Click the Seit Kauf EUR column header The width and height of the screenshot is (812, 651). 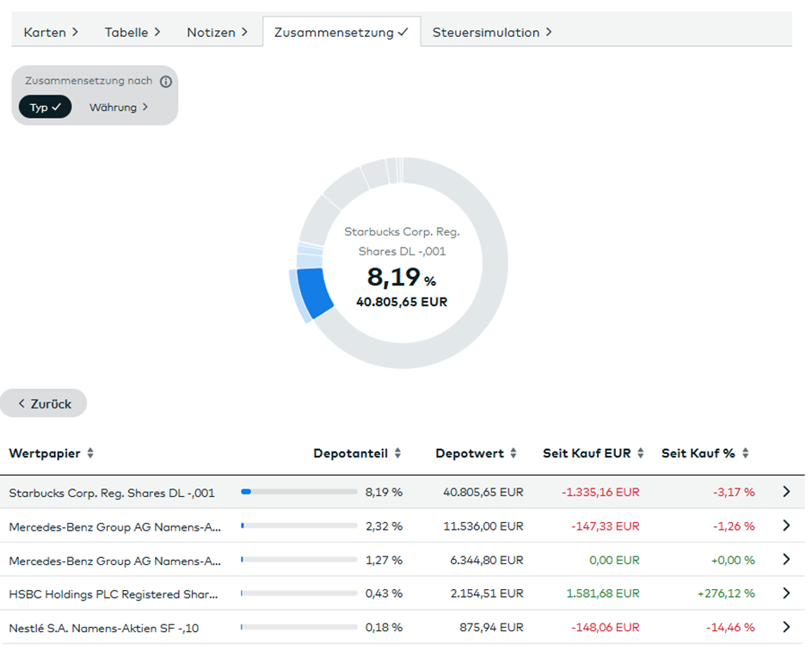pos(587,453)
